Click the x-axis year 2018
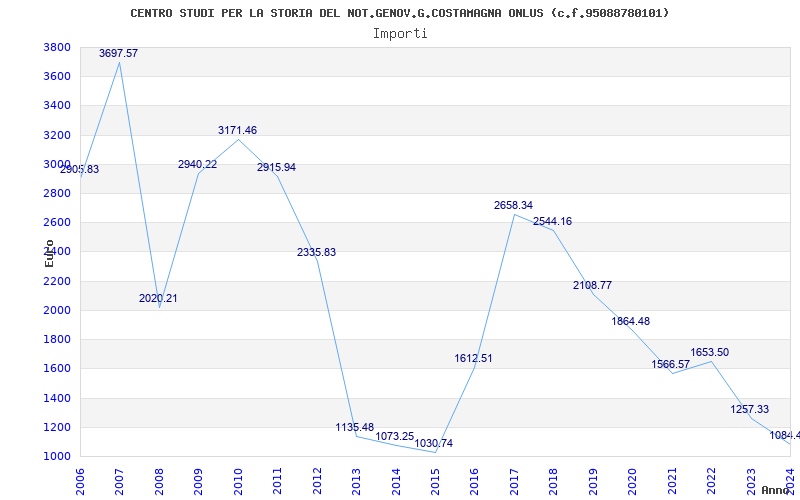This screenshot has width=800, height=500. (x=554, y=481)
